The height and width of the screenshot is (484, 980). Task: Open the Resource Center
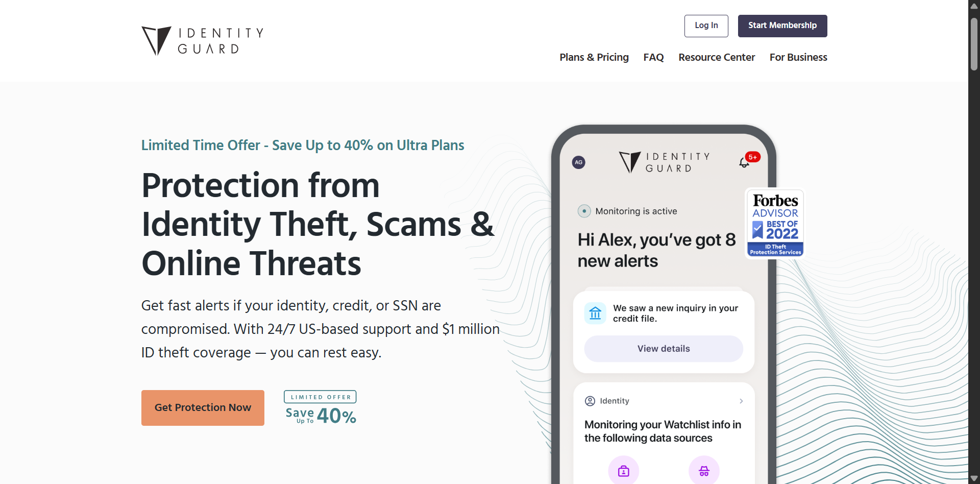pos(717,57)
